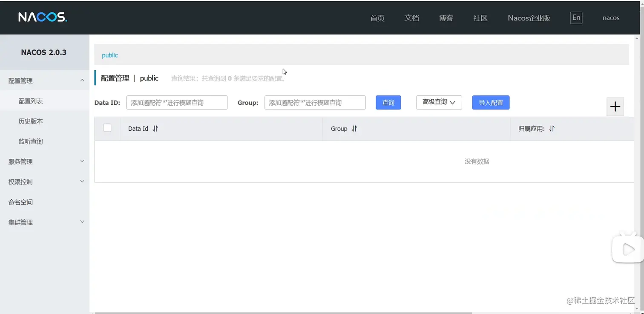Tick the select-all checkbox in table header
Image resolution: width=644 pixels, height=314 pixels.
(107, 128)
